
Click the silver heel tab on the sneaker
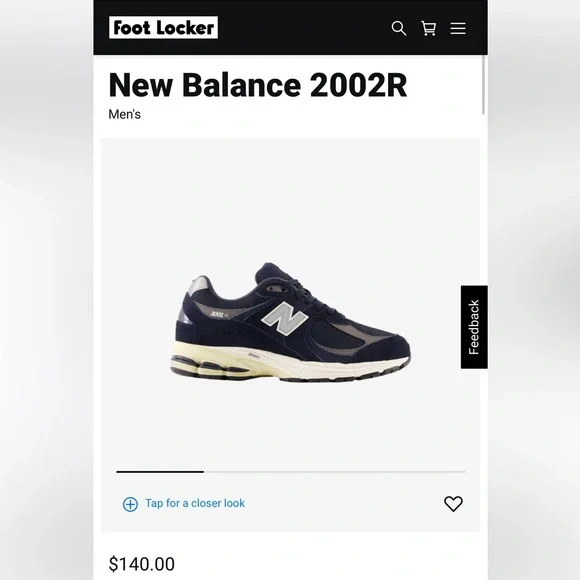[x=199, y=286]
